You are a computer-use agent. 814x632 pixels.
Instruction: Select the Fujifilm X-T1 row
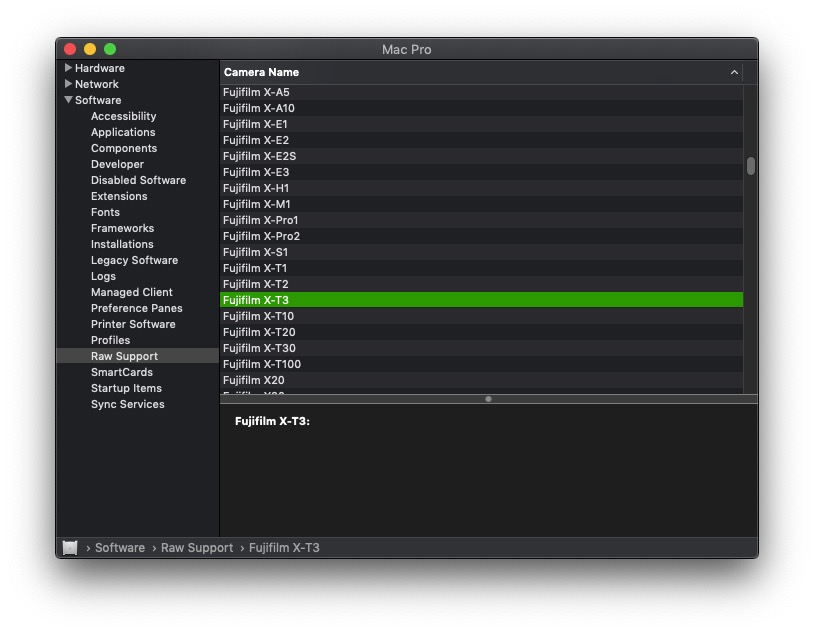click(x=481, y=268)
